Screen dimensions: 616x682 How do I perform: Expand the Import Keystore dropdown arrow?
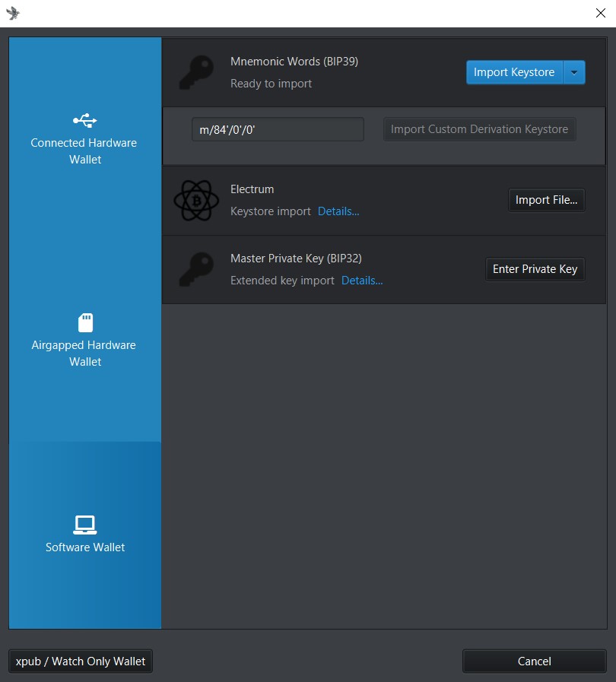[x=574, y=72]
